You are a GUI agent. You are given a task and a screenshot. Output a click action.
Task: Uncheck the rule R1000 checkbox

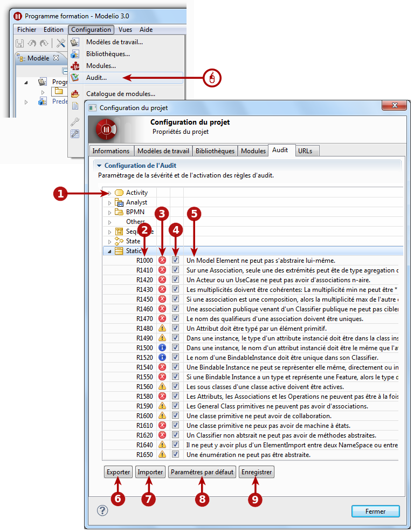point(175,260)
